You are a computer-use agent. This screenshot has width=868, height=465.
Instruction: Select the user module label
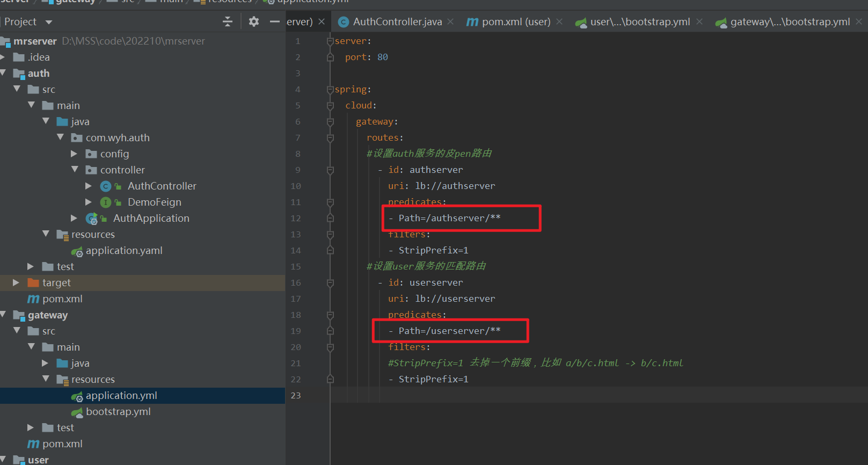point(38,460)
